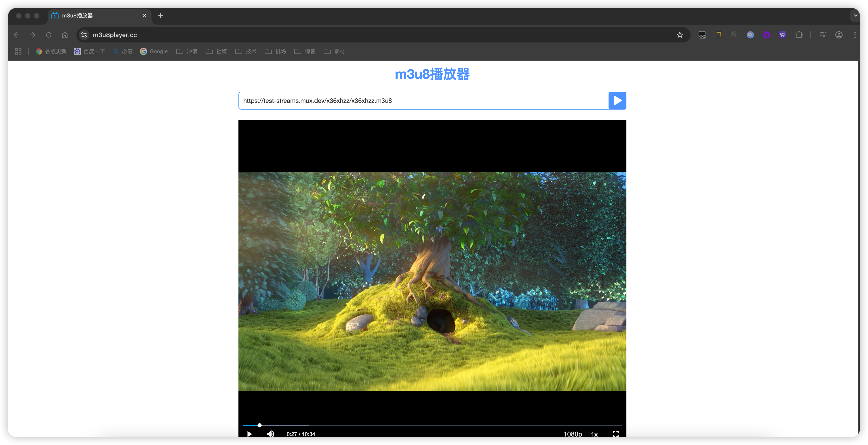Expand the 冲浪 bookmark folder
Screen dimensions: 868x445
coord(187,51)
